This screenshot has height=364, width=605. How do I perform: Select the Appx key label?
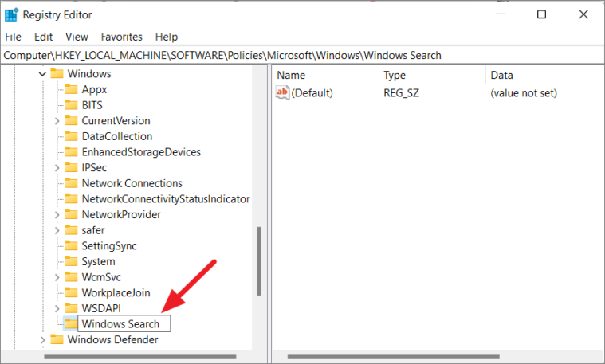click(94, 89)
